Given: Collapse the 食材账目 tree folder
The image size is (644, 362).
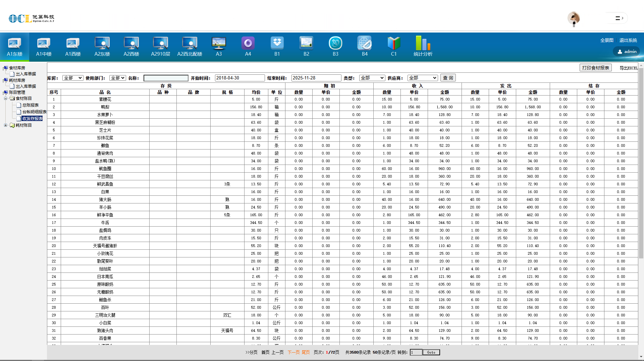Looking at the screenshot, I should [6, 99].
